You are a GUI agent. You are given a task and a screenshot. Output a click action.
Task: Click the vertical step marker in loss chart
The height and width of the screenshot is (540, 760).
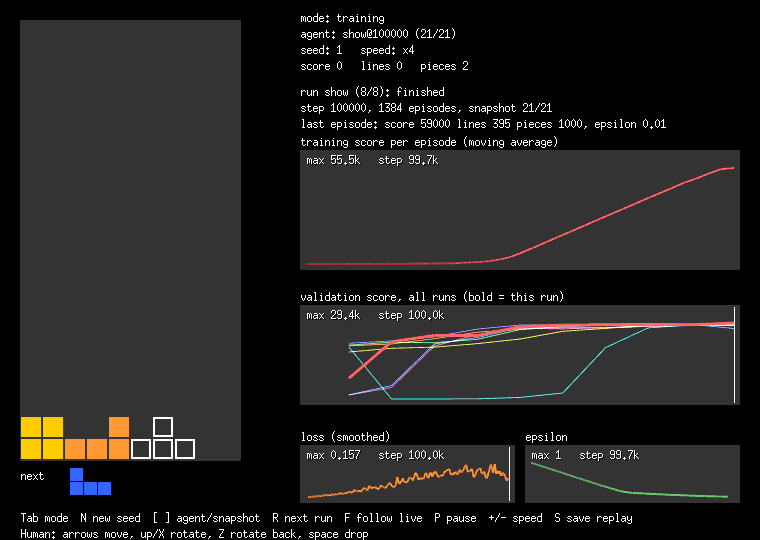(509, 474)
